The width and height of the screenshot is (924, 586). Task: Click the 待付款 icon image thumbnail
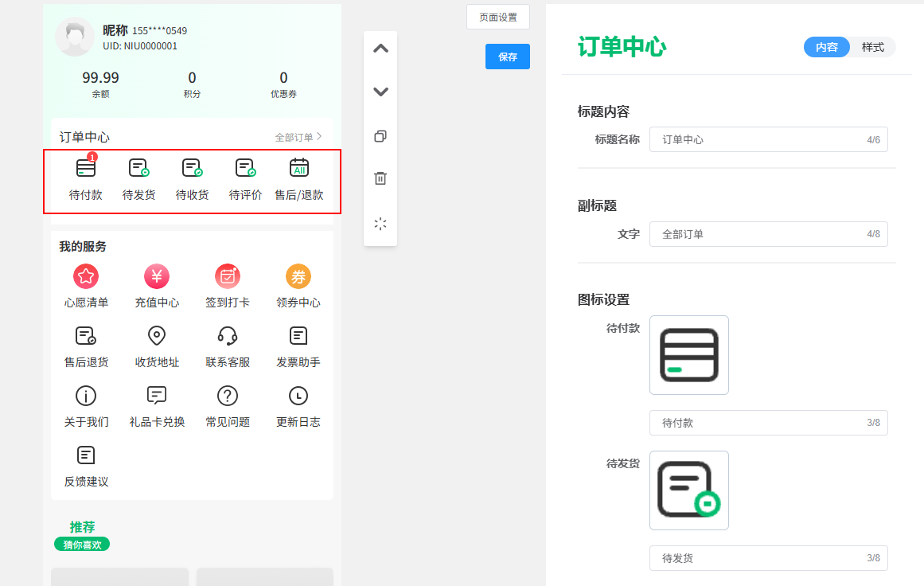[689, 355]
